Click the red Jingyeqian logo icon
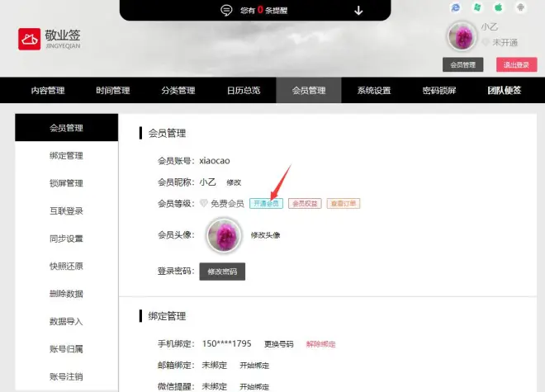 pyautogui.click(x=29, y=39)
